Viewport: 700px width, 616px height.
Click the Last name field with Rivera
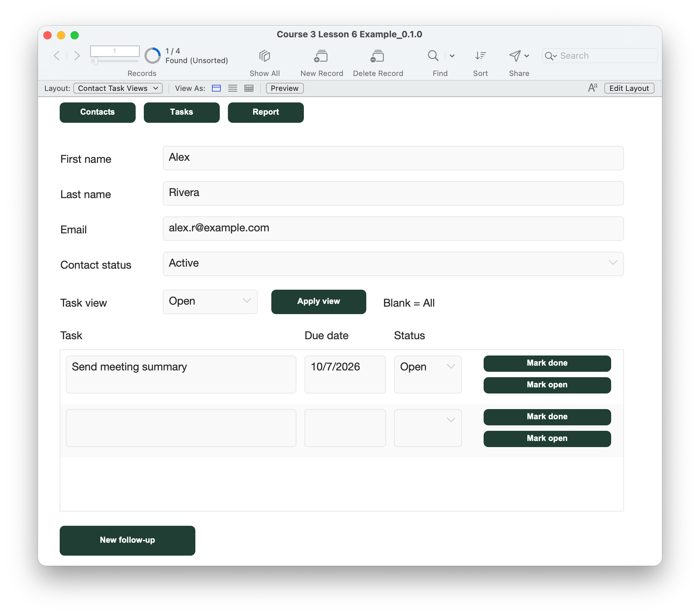[x=393, y=193]
